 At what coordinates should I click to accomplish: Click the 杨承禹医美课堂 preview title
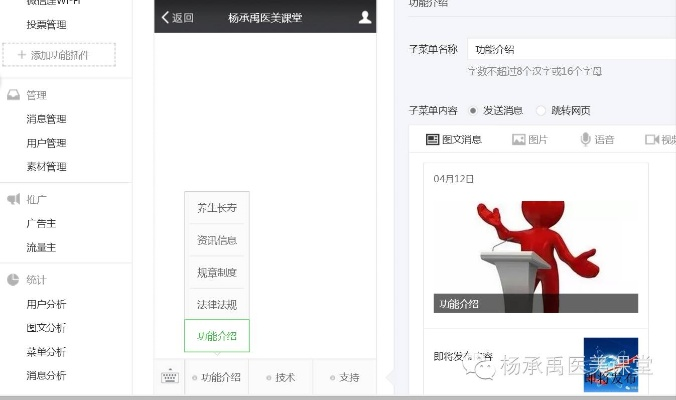265,18
